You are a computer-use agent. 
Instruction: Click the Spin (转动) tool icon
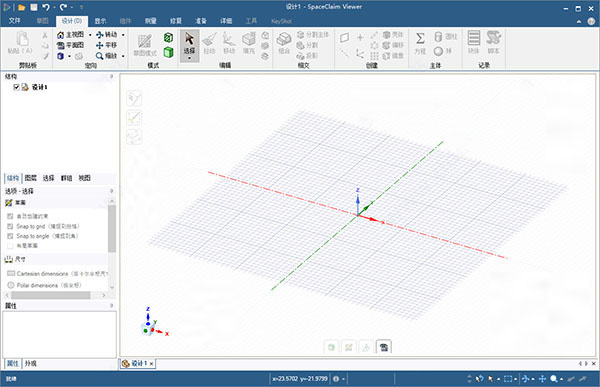pos(99,35)
